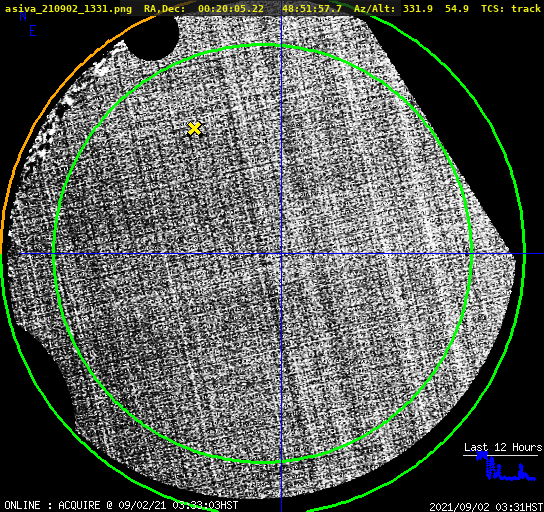Click the filename asiva_210902_1331.png

pos(68,9)
